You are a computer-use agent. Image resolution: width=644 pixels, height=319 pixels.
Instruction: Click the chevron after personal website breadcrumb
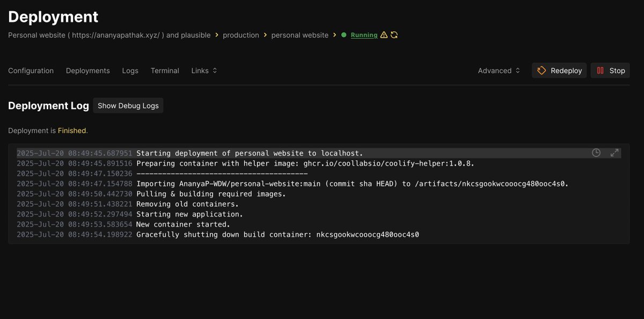[335, 35]
